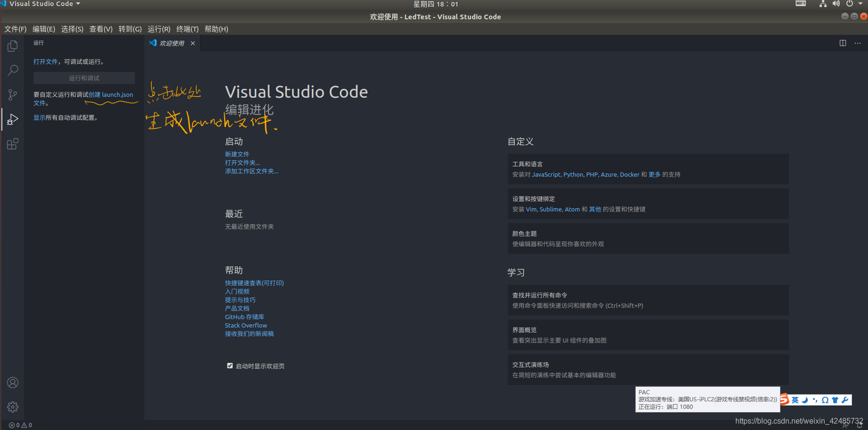Click the 创建 launch.json 文件 link
The image size is (868, 430).
[111, 95]
